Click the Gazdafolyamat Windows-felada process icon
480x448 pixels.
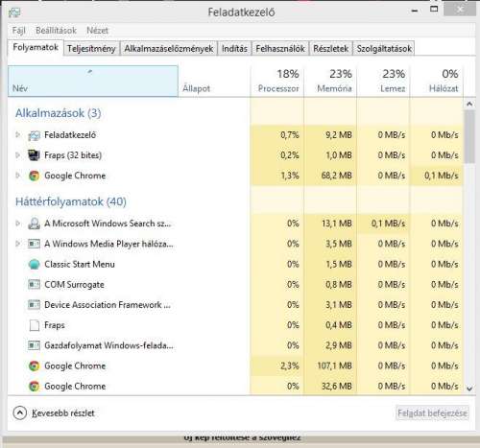[x=34, y=345]
